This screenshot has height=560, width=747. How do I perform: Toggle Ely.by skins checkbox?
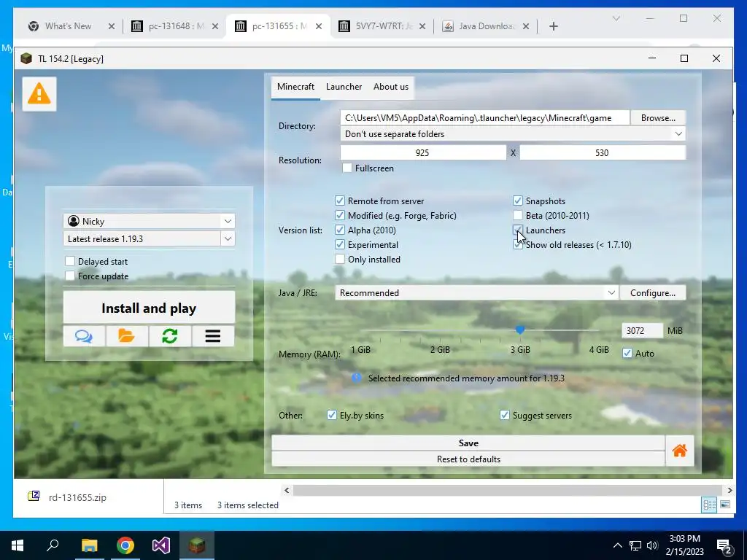(x=332, y=415)
